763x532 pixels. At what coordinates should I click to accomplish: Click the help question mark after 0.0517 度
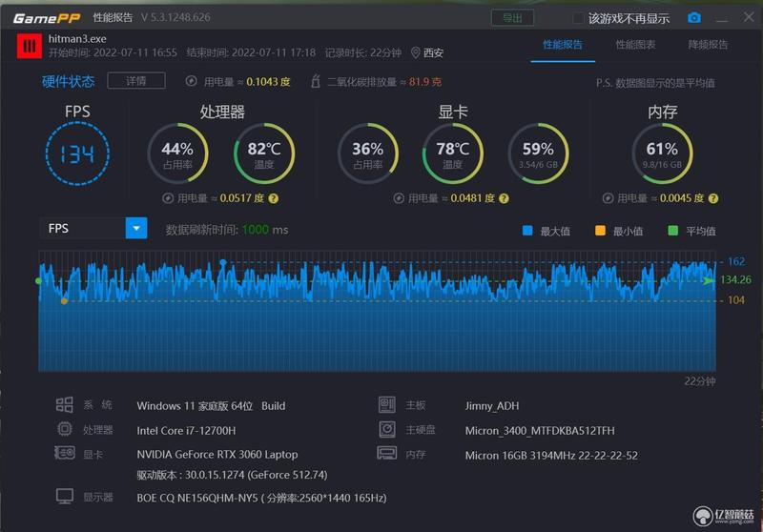274,198
